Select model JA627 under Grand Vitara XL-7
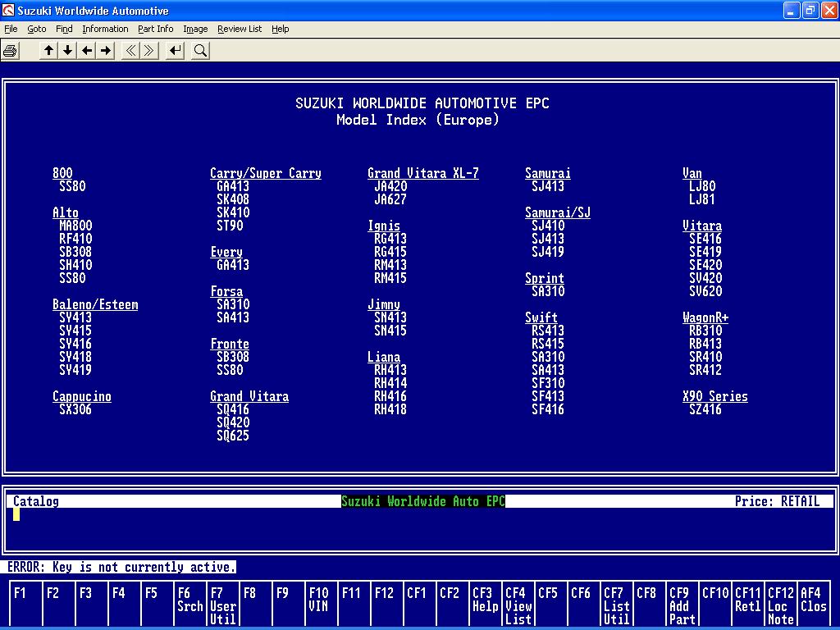Viewport: 840px width, 630px height. click(390, 199)
